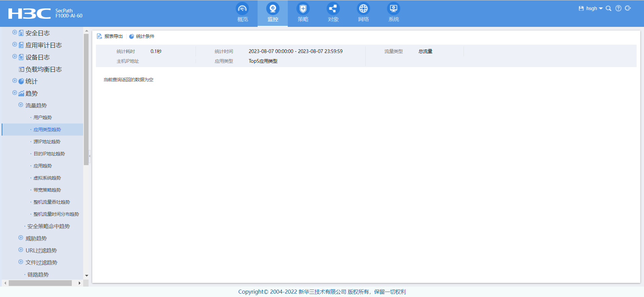The height and width of the screenshot is (297, 644).
Task: Open the 概览 overview dashboard icon
Action: [242, 9]
